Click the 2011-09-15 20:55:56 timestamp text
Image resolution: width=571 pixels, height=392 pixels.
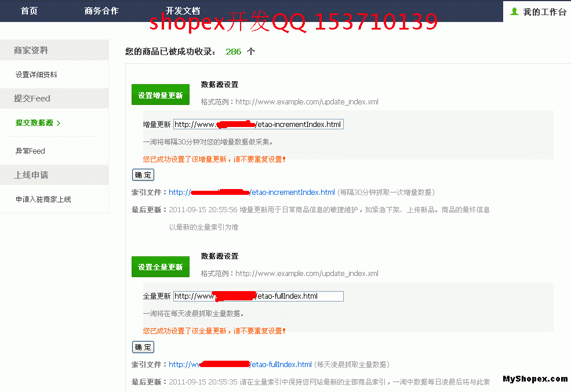[203, 210]
